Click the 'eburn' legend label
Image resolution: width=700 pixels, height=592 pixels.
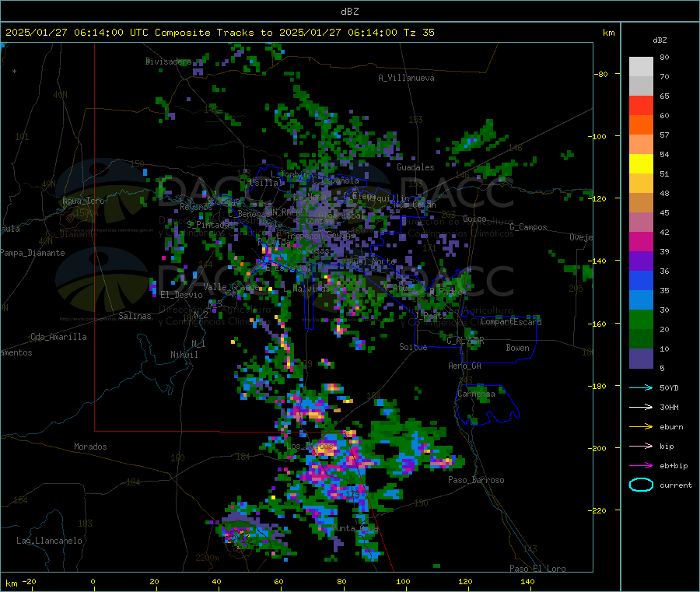[671, 427]
